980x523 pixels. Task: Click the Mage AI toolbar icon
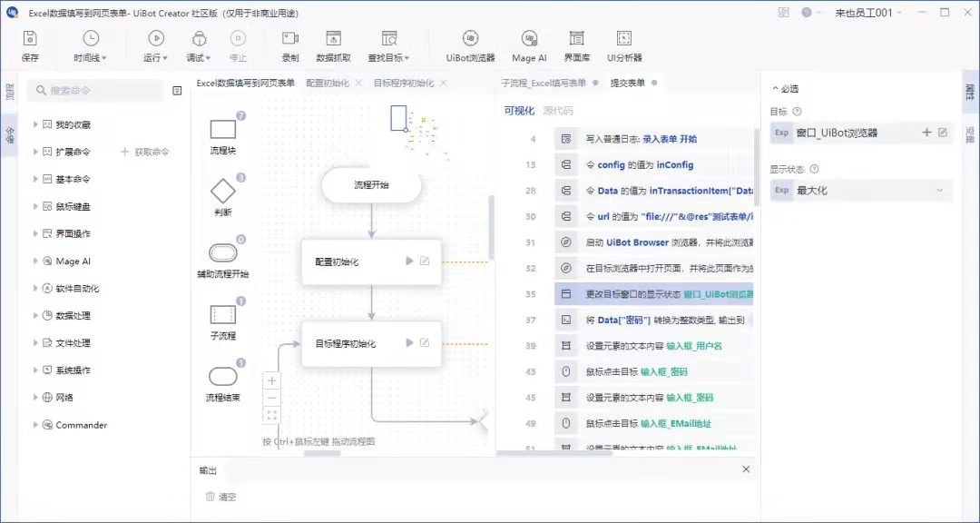(529, 43)
